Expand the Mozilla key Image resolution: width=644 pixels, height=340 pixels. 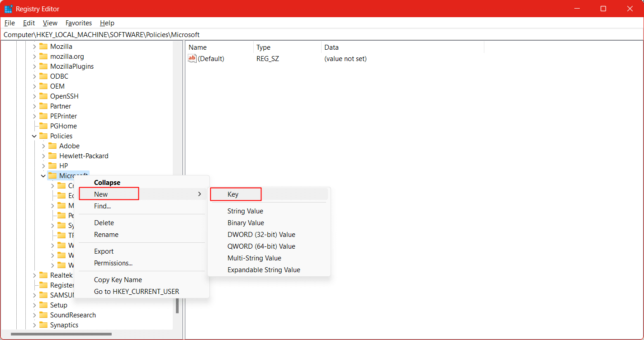pyautogui.click(x=34, y=46)
